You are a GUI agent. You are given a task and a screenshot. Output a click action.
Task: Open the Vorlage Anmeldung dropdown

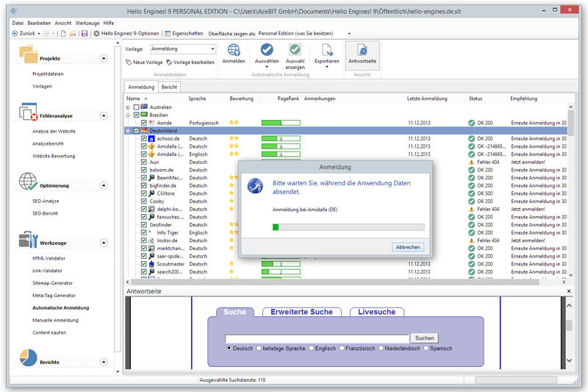[212, 49]
